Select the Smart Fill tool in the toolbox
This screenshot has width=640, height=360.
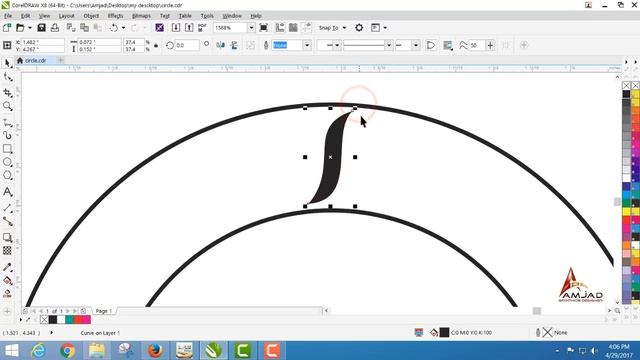(7, 293)
